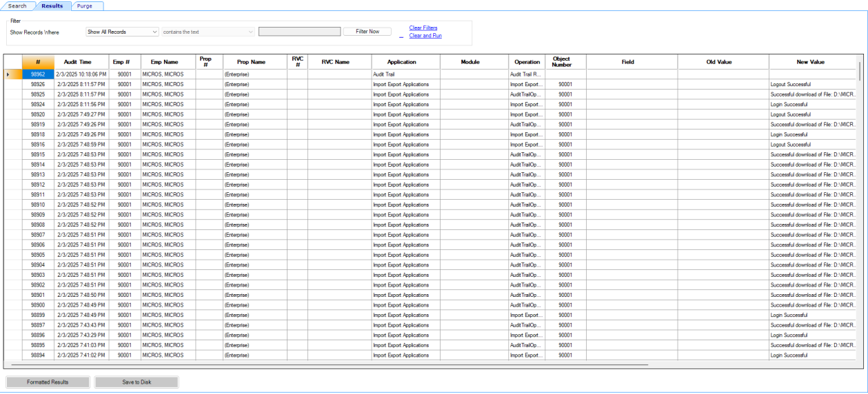The width and height of the screenshot is (868, 394).
Task: Click the # column header to sort
Action: click(x=38, y=62)
